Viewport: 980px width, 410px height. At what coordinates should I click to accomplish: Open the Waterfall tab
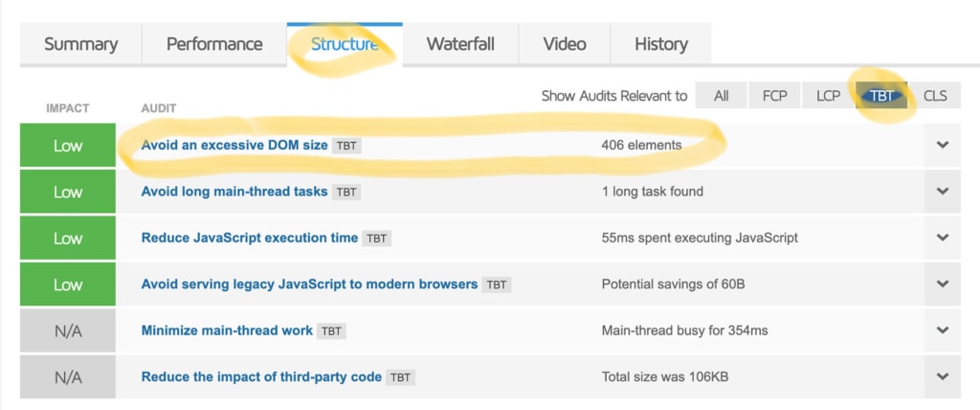(461, 44)
